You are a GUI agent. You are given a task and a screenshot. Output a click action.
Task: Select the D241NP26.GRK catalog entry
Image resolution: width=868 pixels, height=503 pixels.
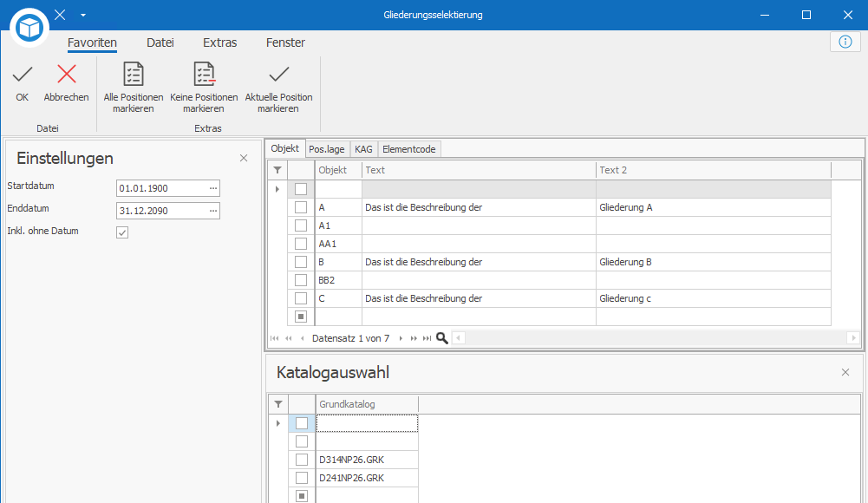point(367,478)
